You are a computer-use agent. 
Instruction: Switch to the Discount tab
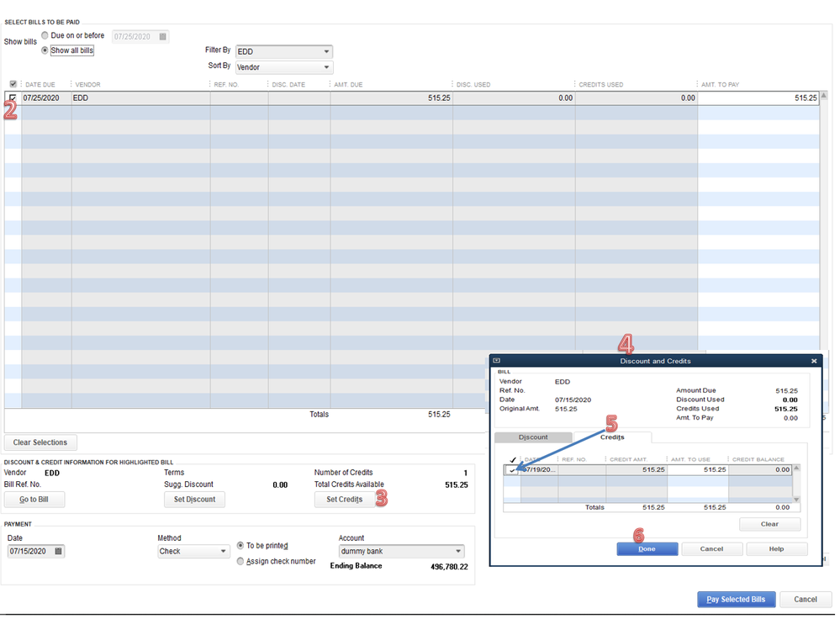click(533, 437)
